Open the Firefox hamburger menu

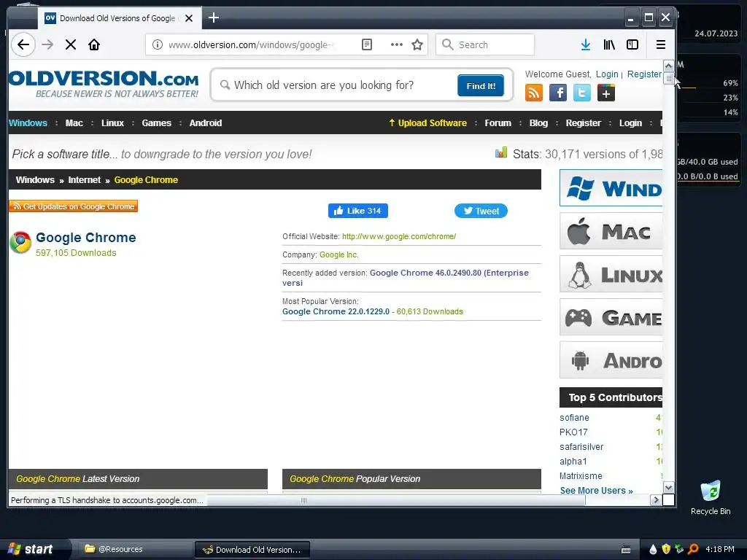(x=661, y=44)
